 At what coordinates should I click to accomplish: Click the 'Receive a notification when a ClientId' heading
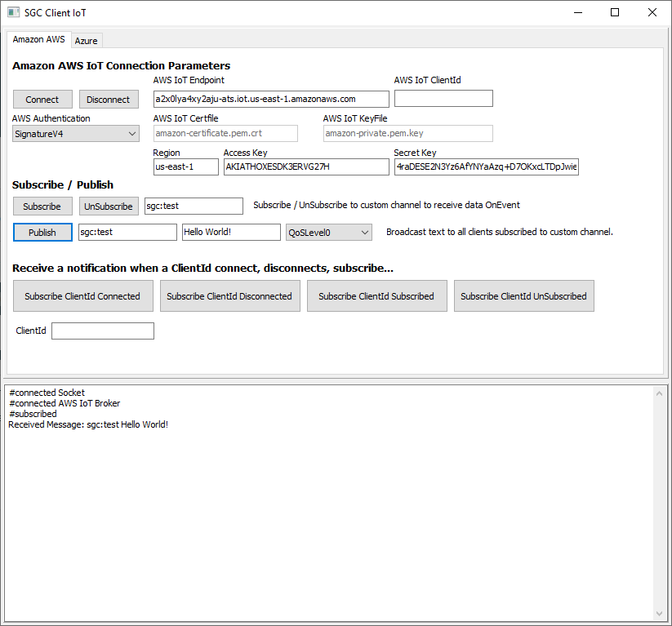(202, 269)
